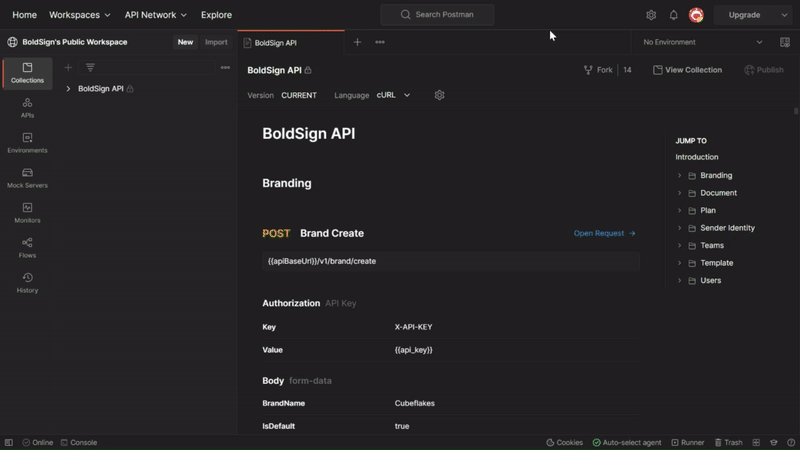800x450 pixels.
Task: Open Cookies from the status bar
Action: [x=564, y=442]
